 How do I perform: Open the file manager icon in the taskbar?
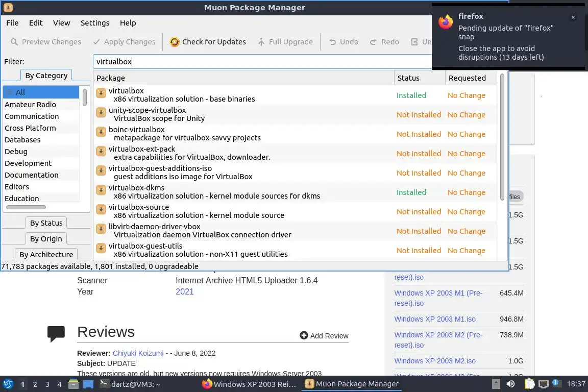click(73, 384)
